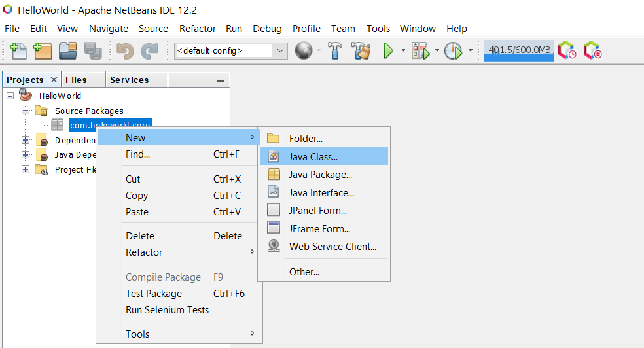
Task: Select Java Class... from New submenu
Action: coord(324,156)
